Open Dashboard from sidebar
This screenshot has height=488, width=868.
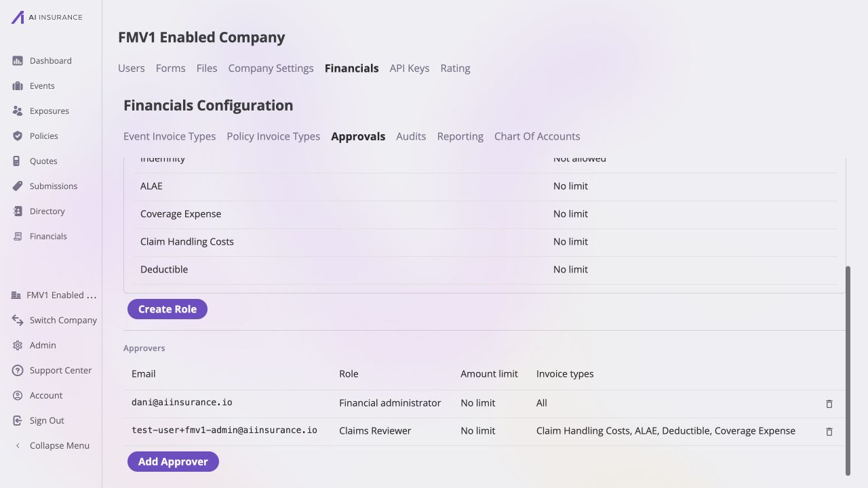click(x=51, y=61)
